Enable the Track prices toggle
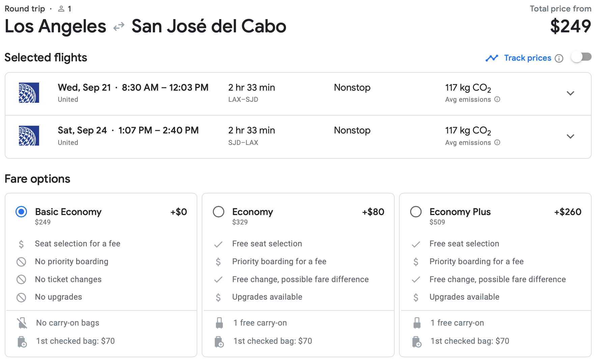Screen dimensions: 597x364 pos(581,57)
